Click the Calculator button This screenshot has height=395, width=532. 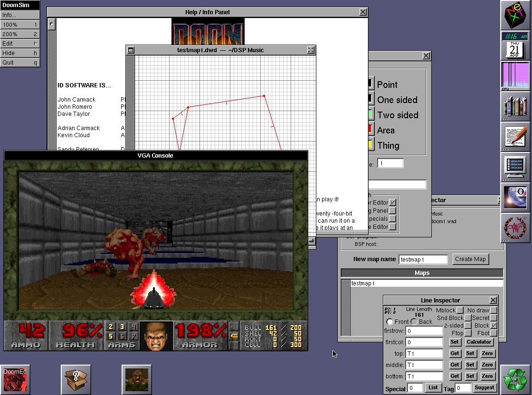click(x=478, y=342)
